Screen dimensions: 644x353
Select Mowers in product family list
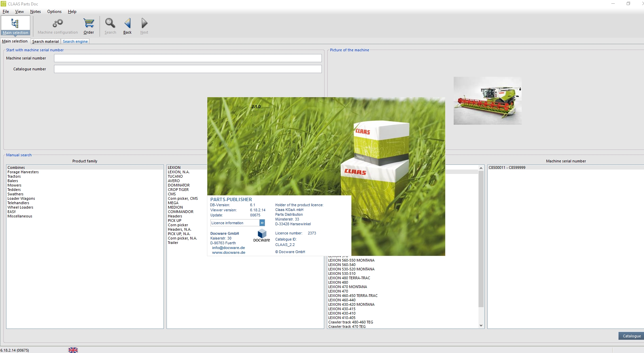[85, 185]
